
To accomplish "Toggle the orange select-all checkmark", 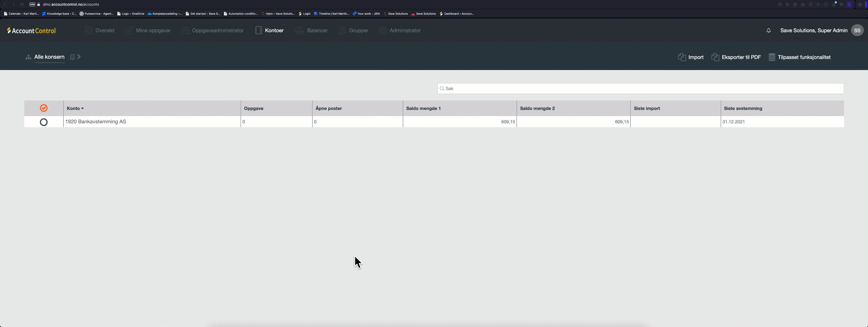I will (x=44, y=108).
